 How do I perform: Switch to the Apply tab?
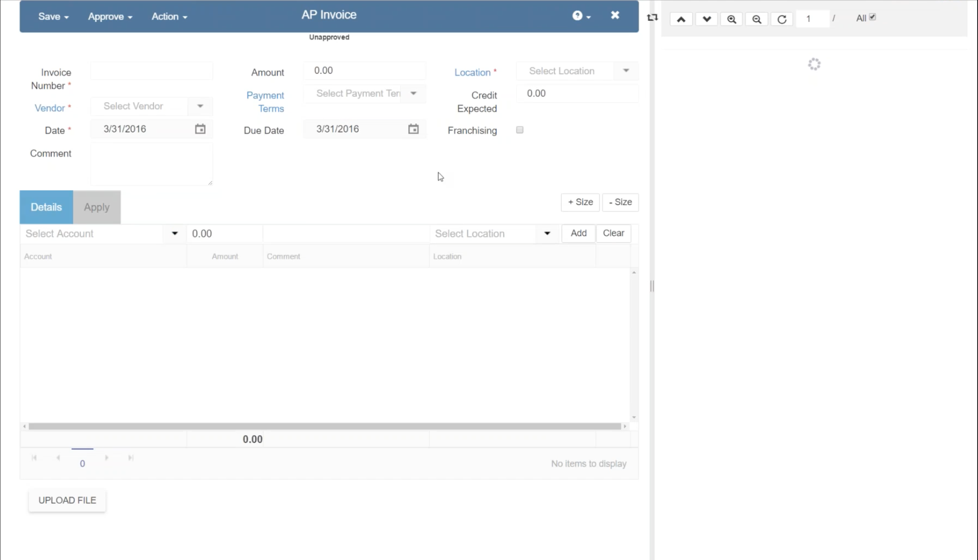pyautogui.click(x=97, y=207)
